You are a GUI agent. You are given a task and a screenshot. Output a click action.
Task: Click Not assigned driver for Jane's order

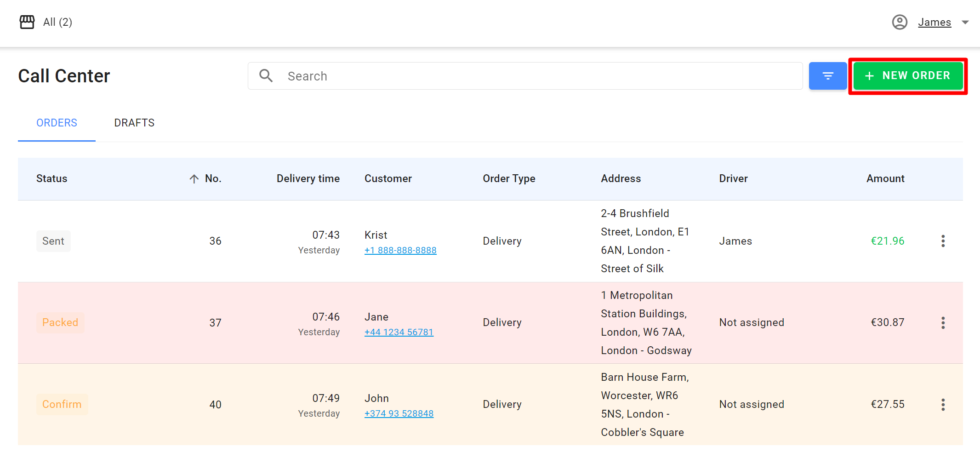(752, 322)
